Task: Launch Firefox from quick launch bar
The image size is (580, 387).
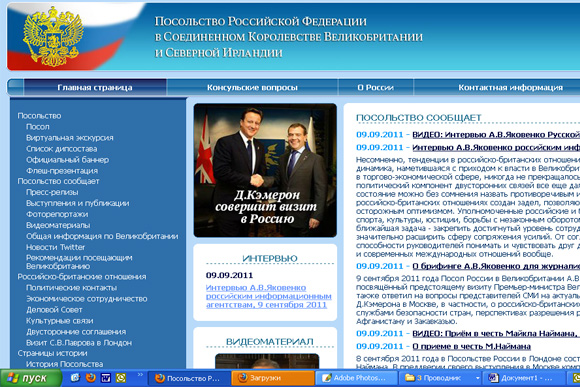Action: [x=91, y=377]
